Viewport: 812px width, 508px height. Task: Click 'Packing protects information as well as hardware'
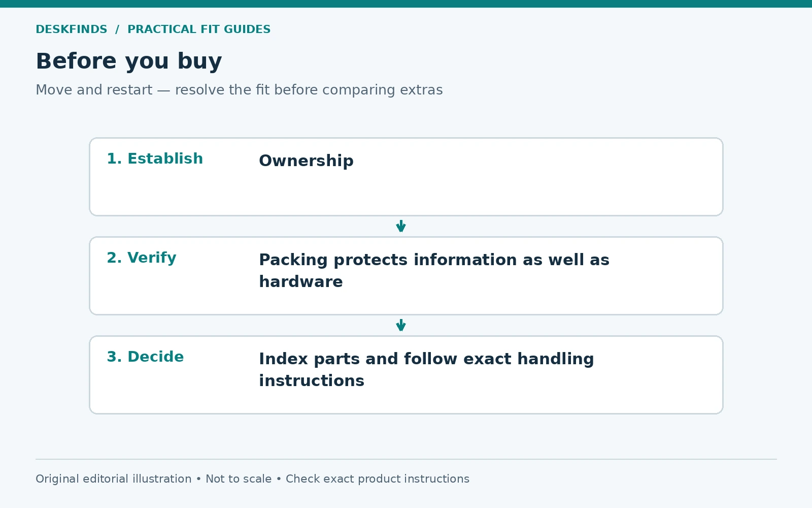(x=434, y=270)
